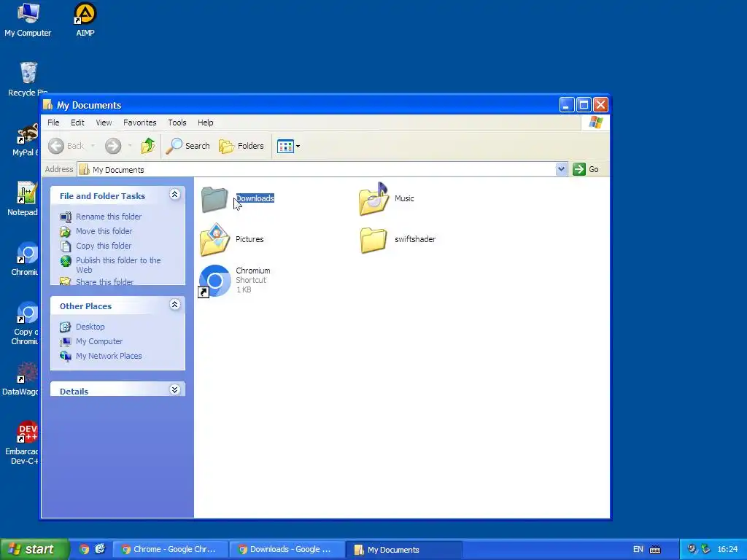The height and width of the screenshot is (560, 747).
Task: Click the Forward arrow button
Action: coord(113,146)
